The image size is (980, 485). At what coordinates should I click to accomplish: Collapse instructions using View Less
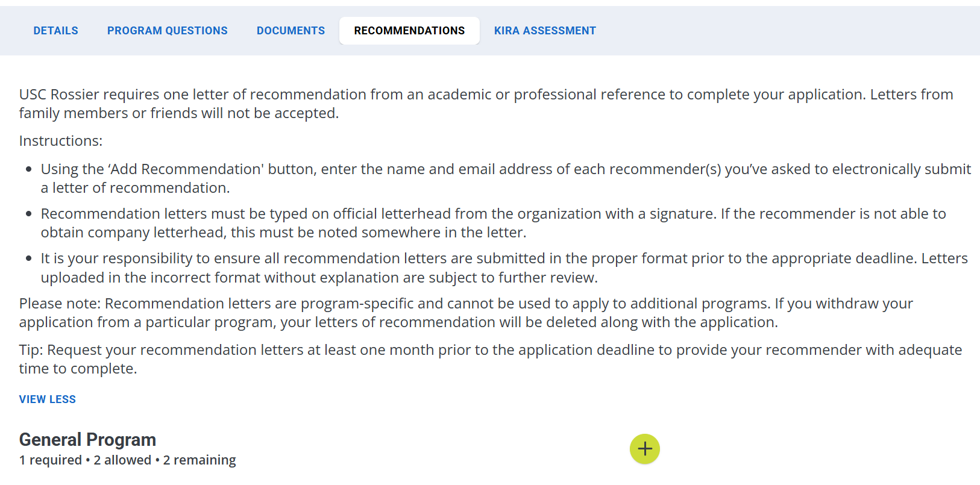(x=47, y=399)
